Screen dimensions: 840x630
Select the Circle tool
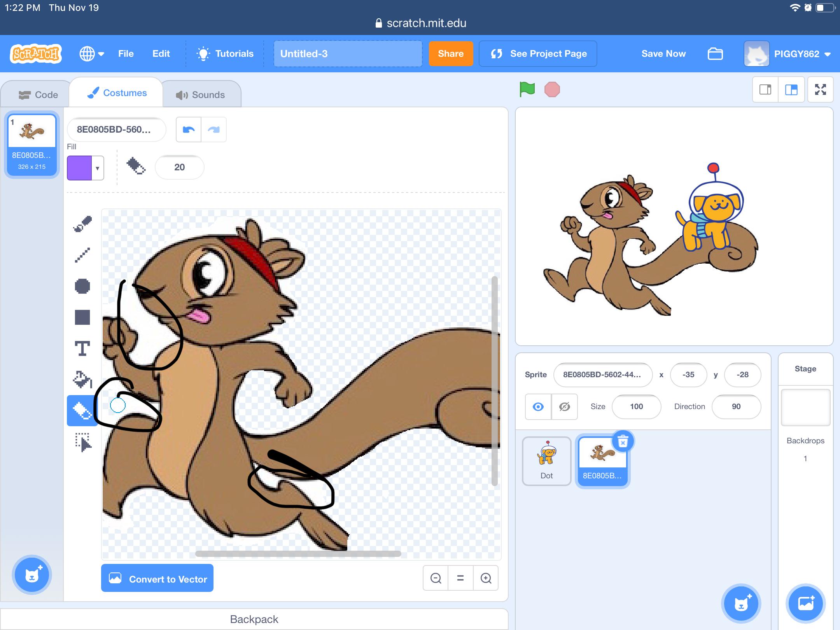click(x=82, y=286)
